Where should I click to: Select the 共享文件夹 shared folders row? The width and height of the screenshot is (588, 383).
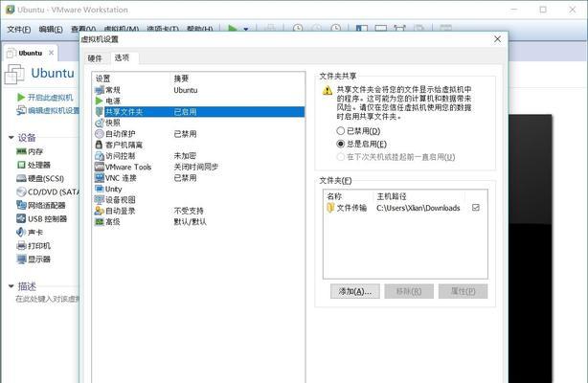(x=199, y=112)
